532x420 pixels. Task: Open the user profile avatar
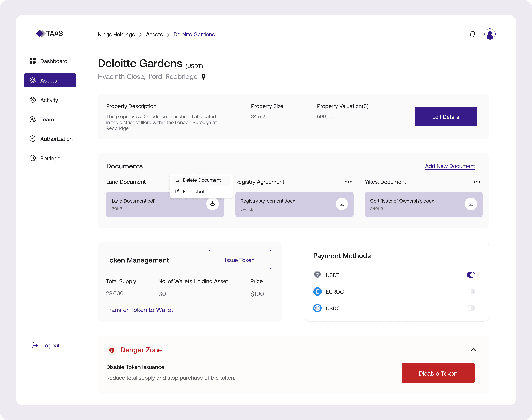(490, 34)
